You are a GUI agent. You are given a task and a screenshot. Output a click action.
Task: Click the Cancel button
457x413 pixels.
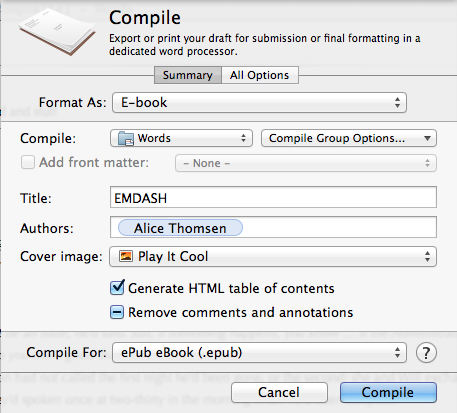(279, 392)
